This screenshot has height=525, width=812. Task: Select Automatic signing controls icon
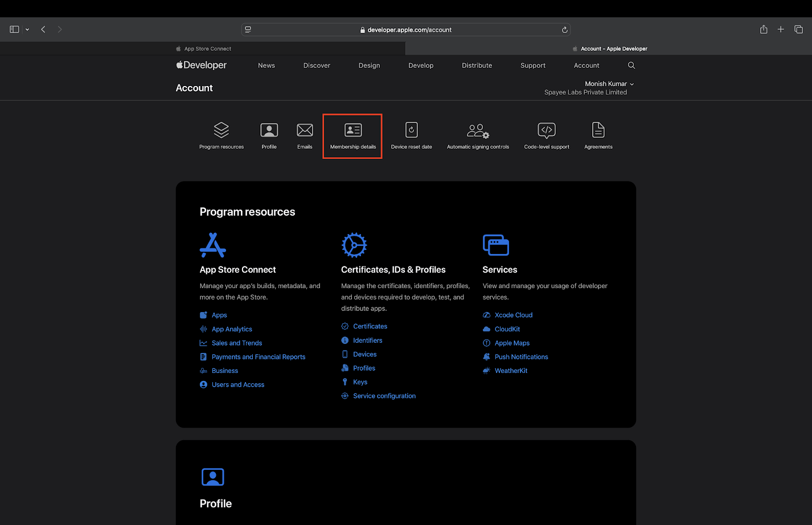[x=478, y=131]
